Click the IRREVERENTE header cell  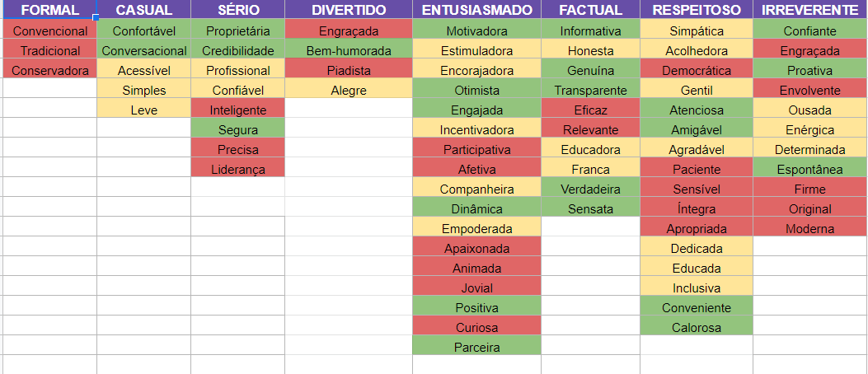809,10
